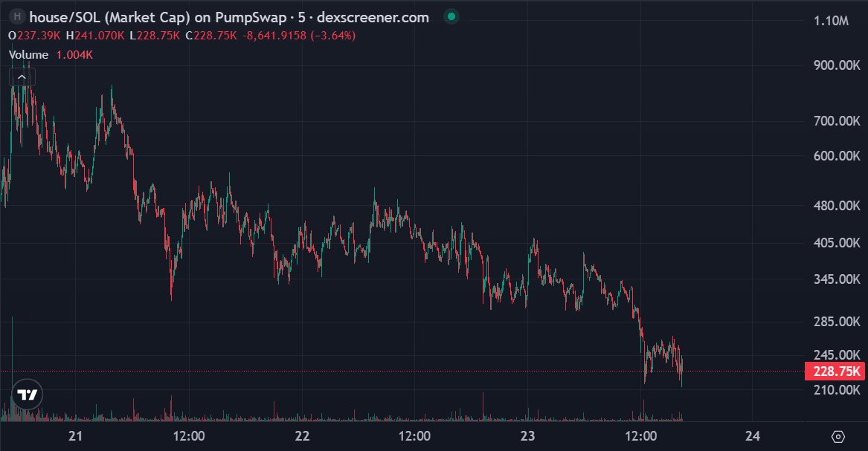The height and width of the screenshot is (451, 868).
Task: Click the 'H' token icon beside house/SOL
Action: (x=17, y=16)
